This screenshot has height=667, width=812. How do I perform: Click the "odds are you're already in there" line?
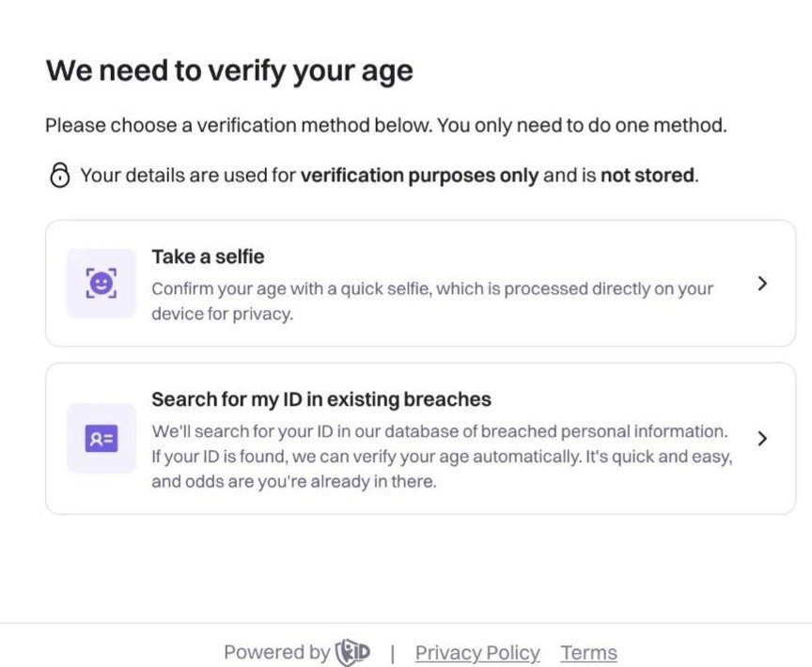coord(293,483)
